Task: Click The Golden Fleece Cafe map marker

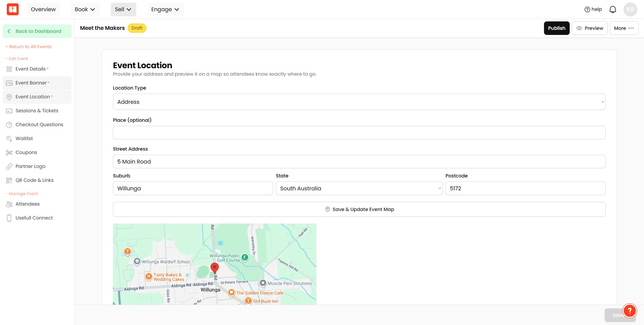Action: point(231,292)
